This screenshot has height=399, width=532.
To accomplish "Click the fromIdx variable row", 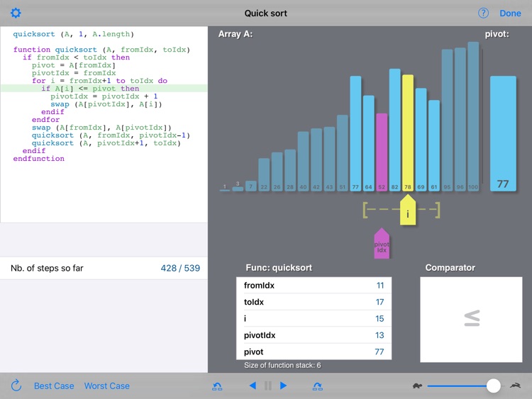I will pyautogui.click(x=314, y=286).
